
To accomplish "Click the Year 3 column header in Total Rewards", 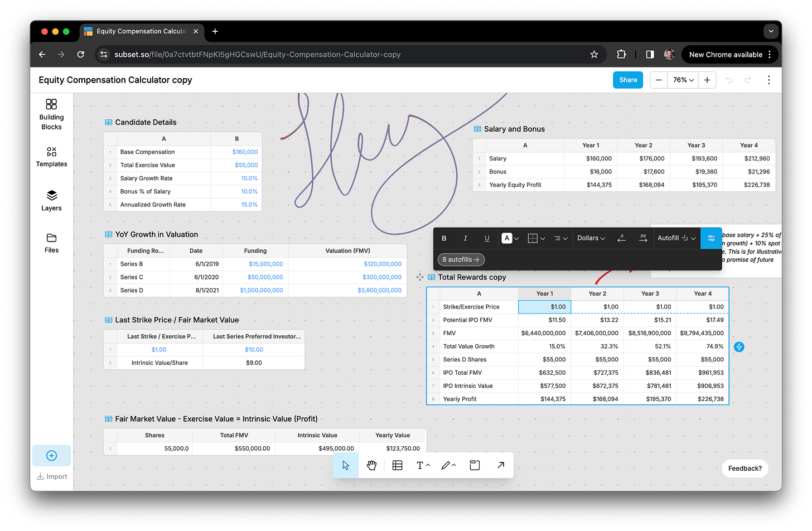I will [x=650, y=293].
